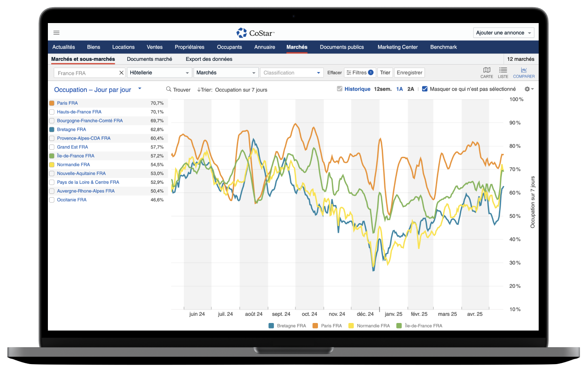Enable the Occitanie FRA series checkbox
The width and height of the screenshot is (588, 375).
coord(52,200)
